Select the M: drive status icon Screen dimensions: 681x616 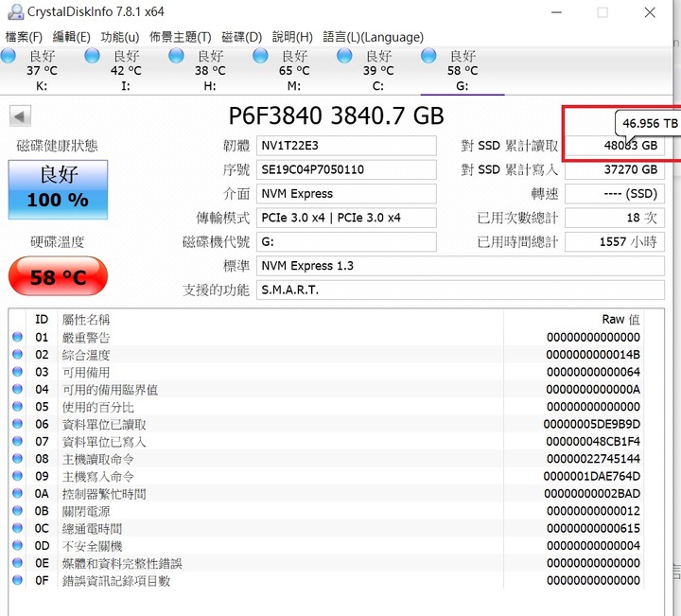click(261, 56)
